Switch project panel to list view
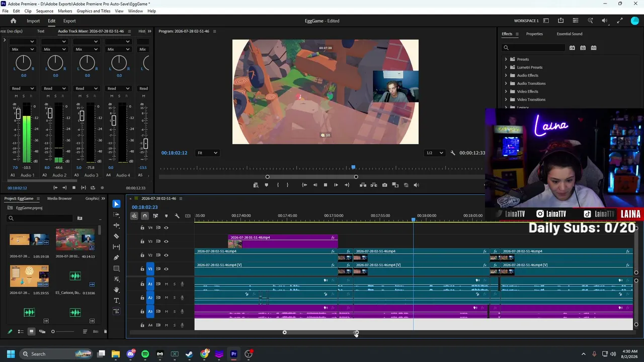Screen dimensions: 644x362 [21, 331]
